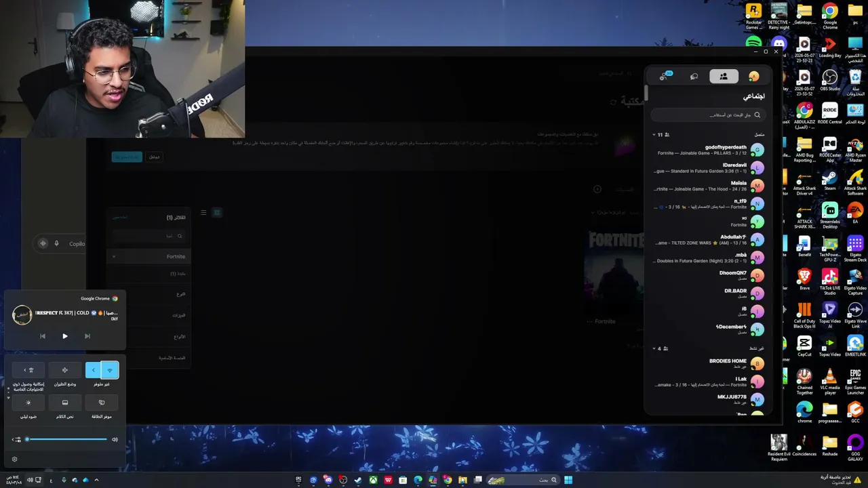Select friend iDaredavil
Image resolution: width=868 pixels, height=488 pixels.
pos(707,168)
